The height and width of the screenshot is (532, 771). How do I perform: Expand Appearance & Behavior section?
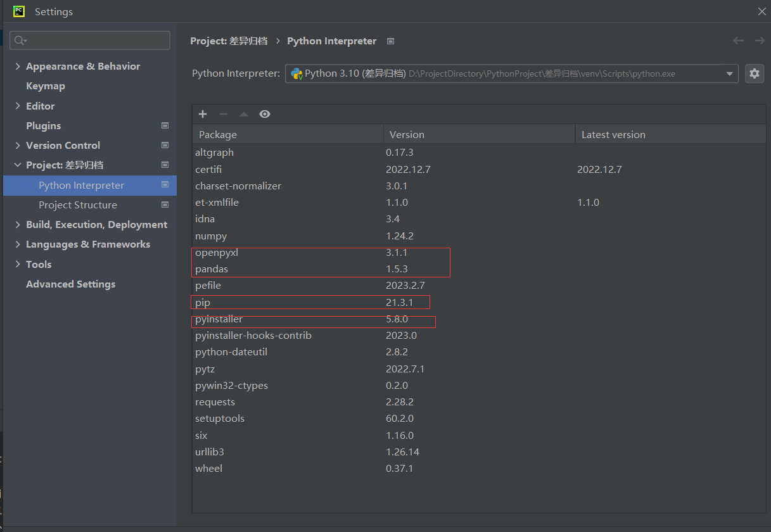point(18,66)
